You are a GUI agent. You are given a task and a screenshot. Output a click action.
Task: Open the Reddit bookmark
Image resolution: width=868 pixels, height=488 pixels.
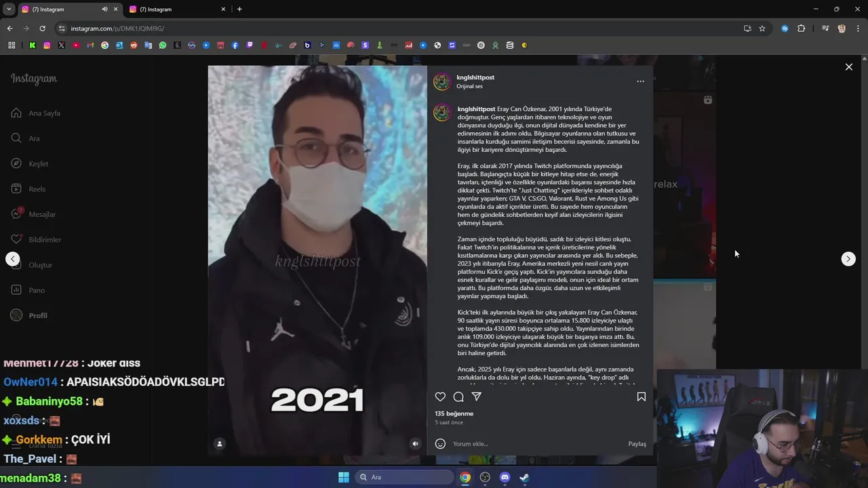134,45
